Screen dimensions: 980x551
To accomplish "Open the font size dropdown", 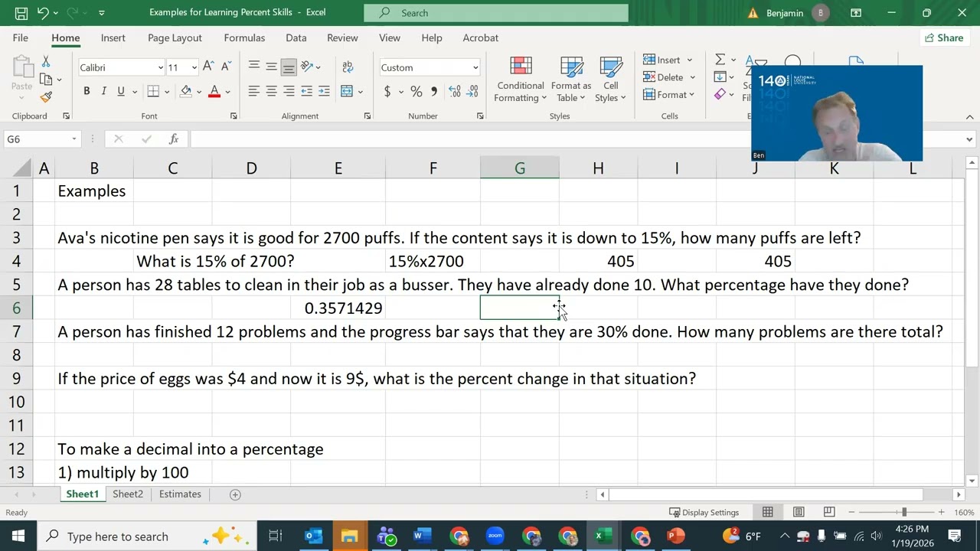I will (x=194, y=67).
